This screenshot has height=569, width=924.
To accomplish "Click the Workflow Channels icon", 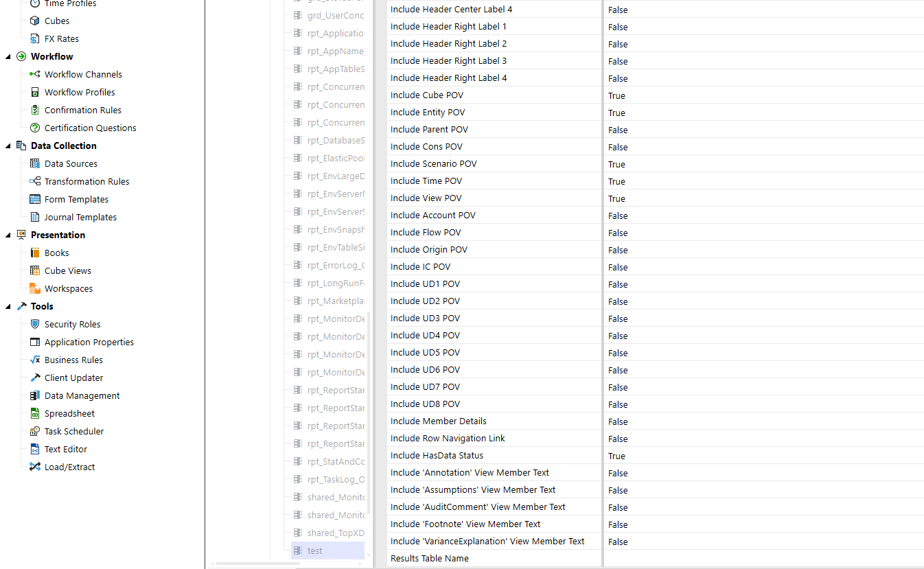I will click(35, 74).
